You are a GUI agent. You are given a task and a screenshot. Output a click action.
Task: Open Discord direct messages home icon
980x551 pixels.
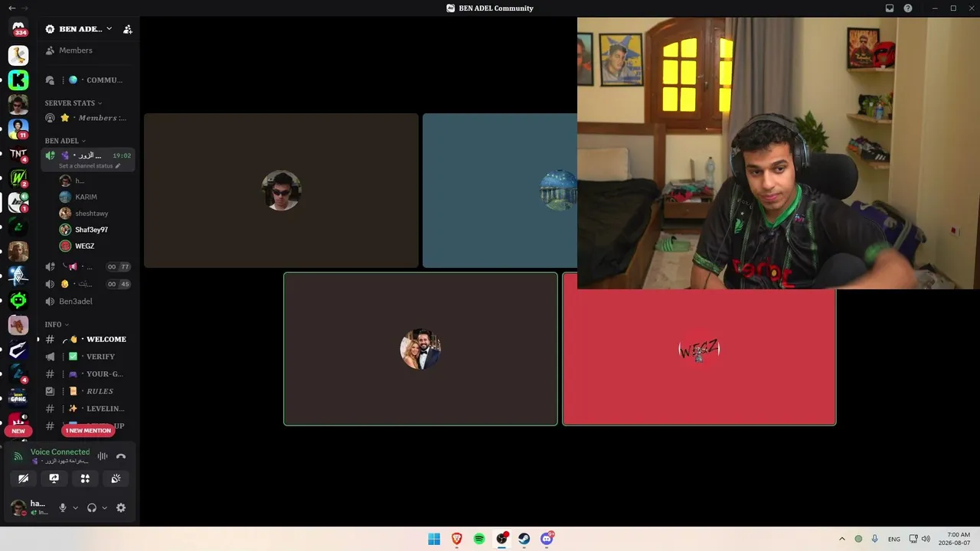18,28
